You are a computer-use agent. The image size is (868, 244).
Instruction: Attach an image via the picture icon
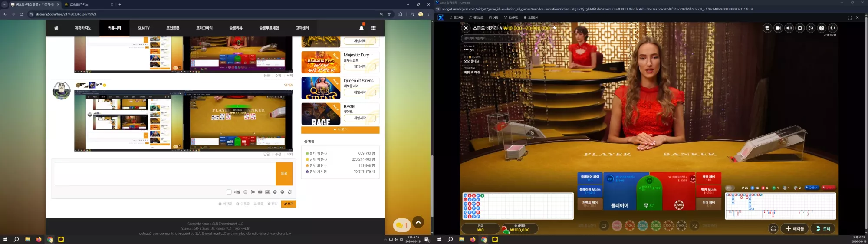tap(267, 192)
